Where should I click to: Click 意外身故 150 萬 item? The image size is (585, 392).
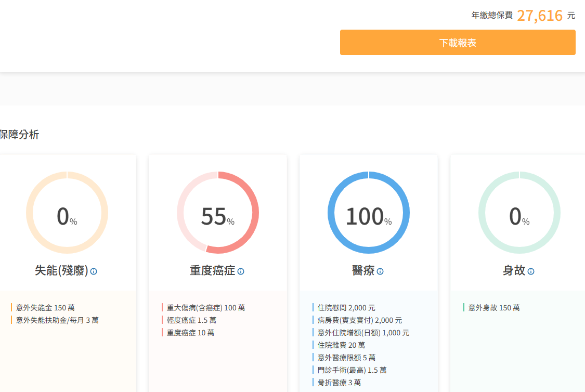[494, 308]
